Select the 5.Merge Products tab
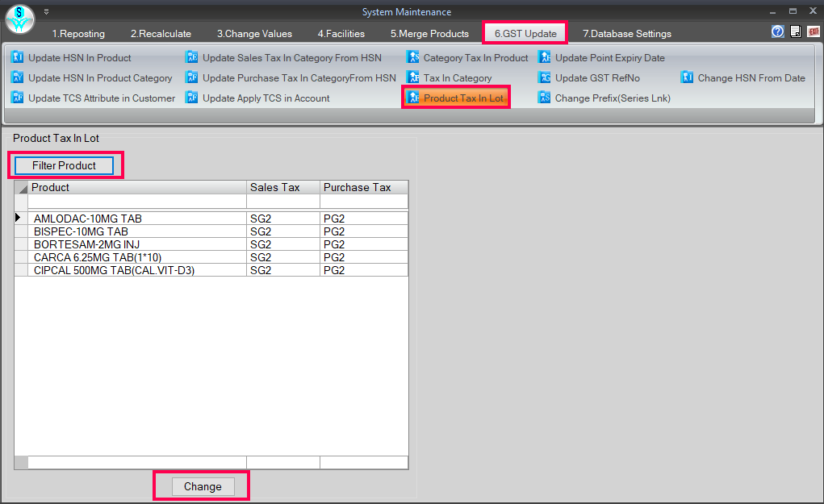Screen dimensions: 824x504 click(429, 34)
